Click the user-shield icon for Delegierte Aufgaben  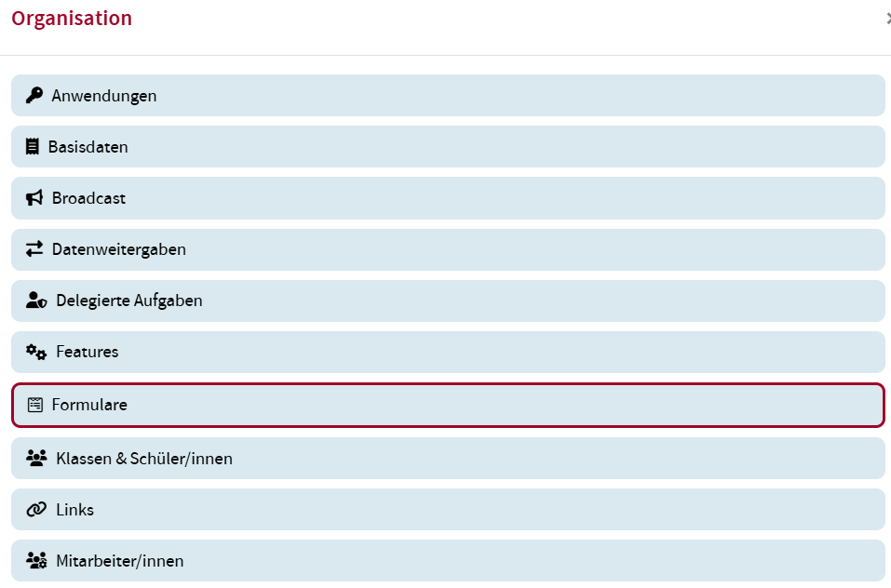(36, 301)
